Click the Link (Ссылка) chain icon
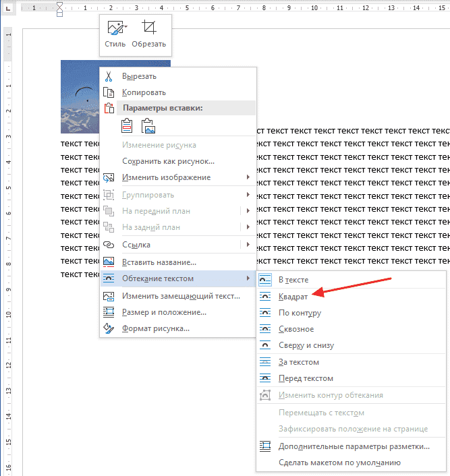Viewport: 450px width, 476px height. coord(109,245)
